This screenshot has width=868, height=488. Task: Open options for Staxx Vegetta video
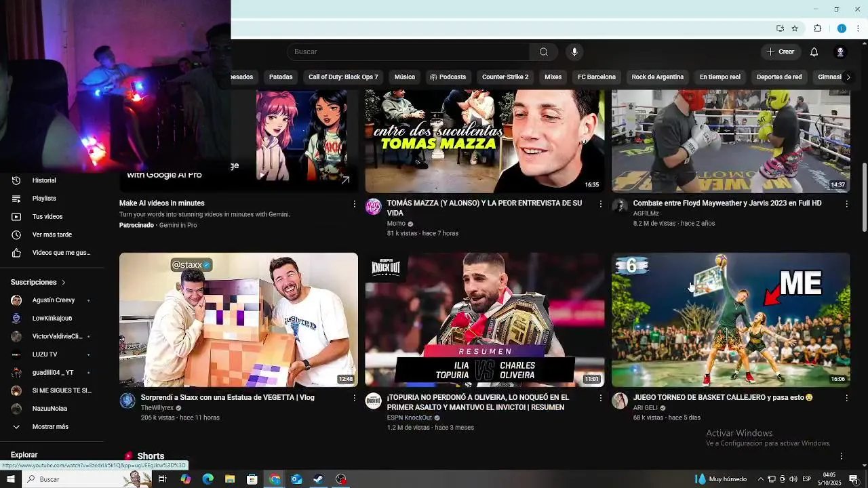coord(354,398)
